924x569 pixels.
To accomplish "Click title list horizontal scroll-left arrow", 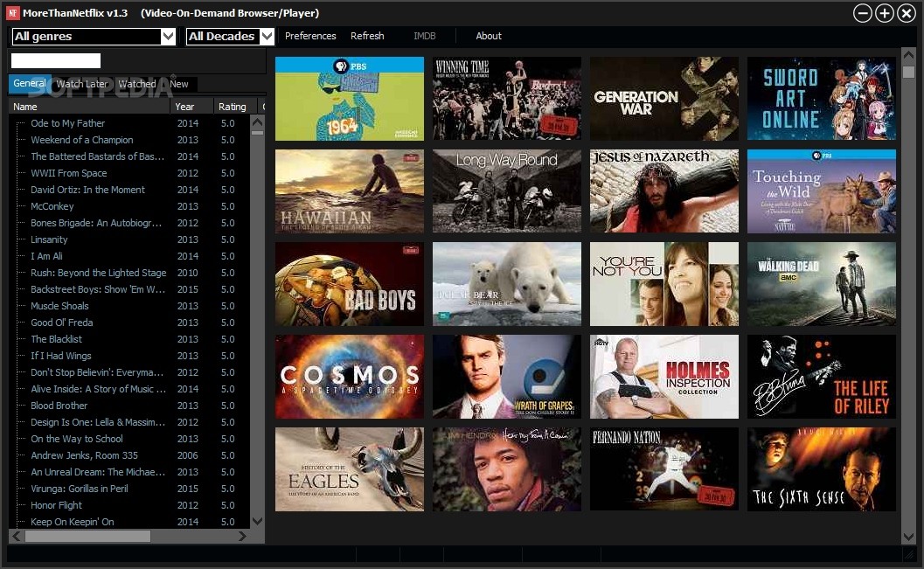I will click(x=16, y=536).
